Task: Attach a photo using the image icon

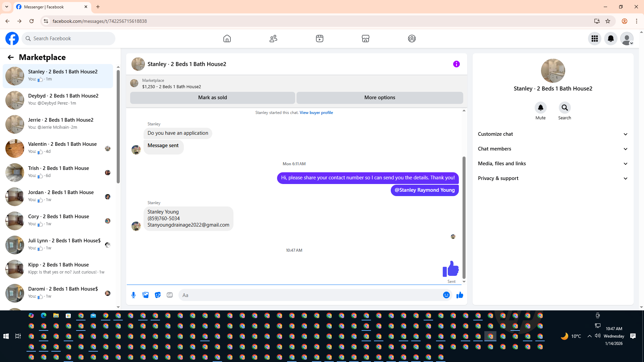Action: (146, 295)
